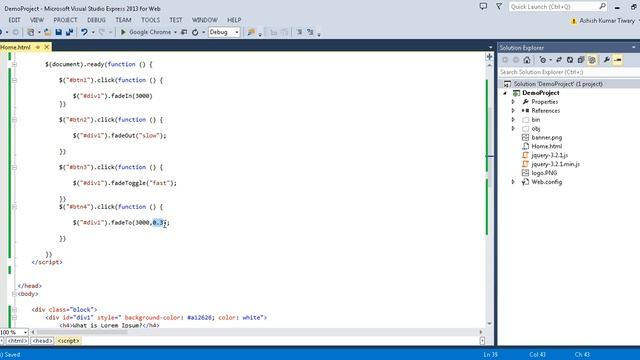Click the Quick Launch magnifier icon
The width and height of the screenshot is (640, 360).
[x=602, y=7]
